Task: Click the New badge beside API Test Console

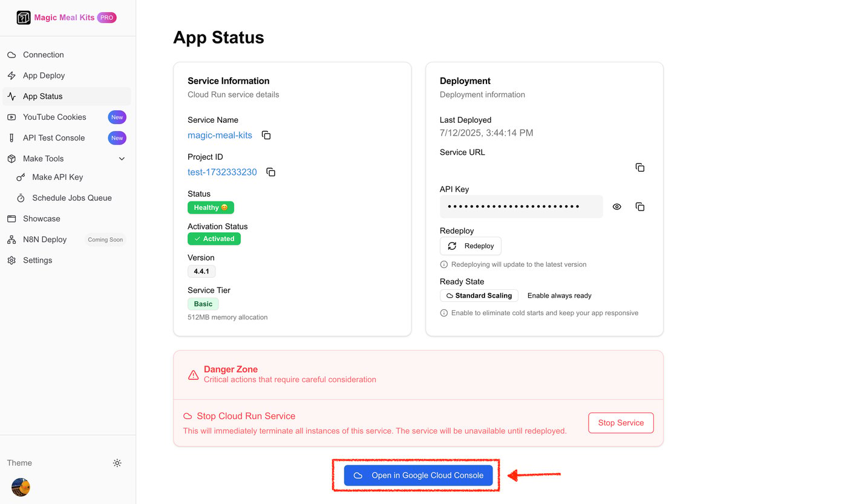Action: coord(117,138)
